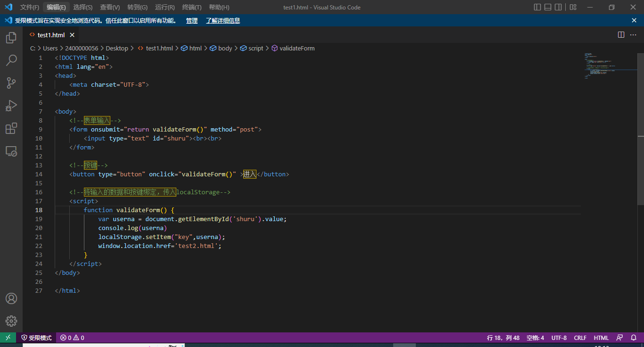Open script breadcrumb symbol dropdown
644x347 pixels.
[252, 48]
